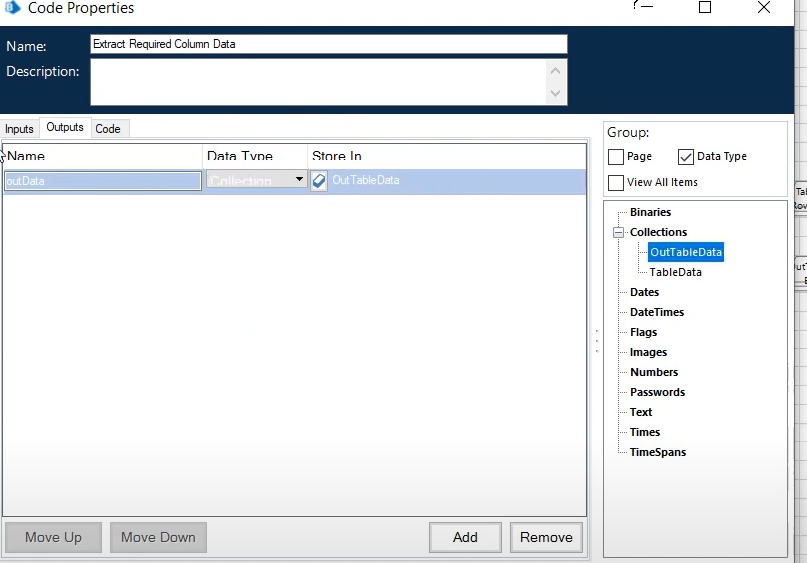Remove the selected output
Viewport: 807px width, 563px height.
click(x=546, y=537)
